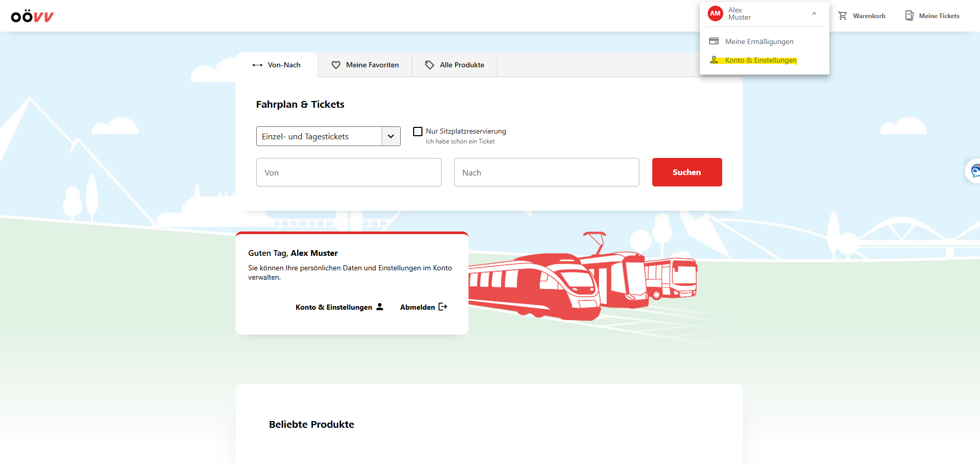
Task: Click the chat assistant bubble icon
Action: 974,170
